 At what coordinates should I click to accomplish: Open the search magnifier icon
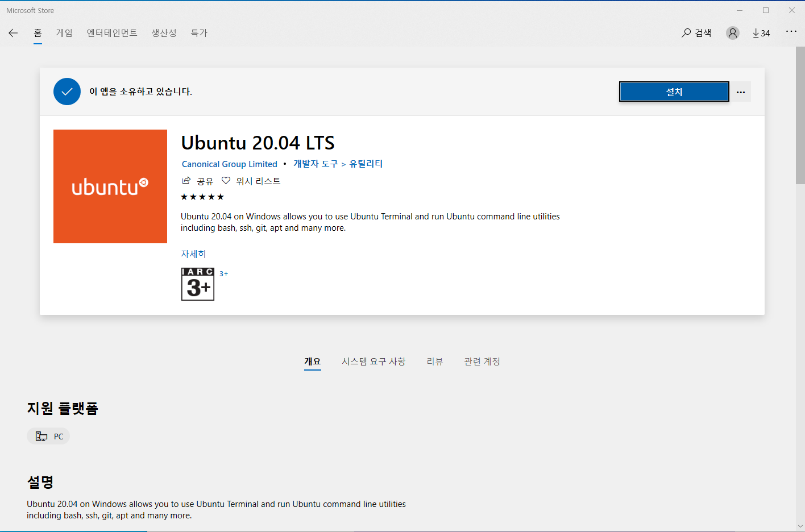(x=686, y=33)
